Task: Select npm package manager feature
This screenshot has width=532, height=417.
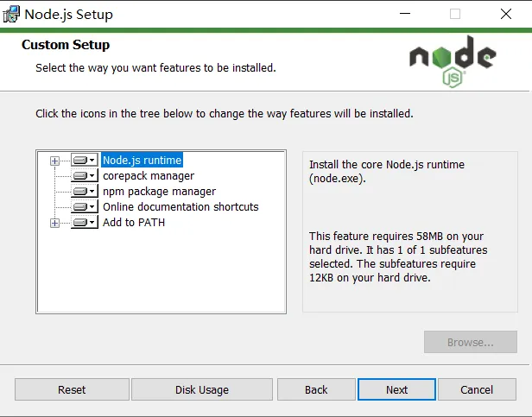Action: click(159, 192)
